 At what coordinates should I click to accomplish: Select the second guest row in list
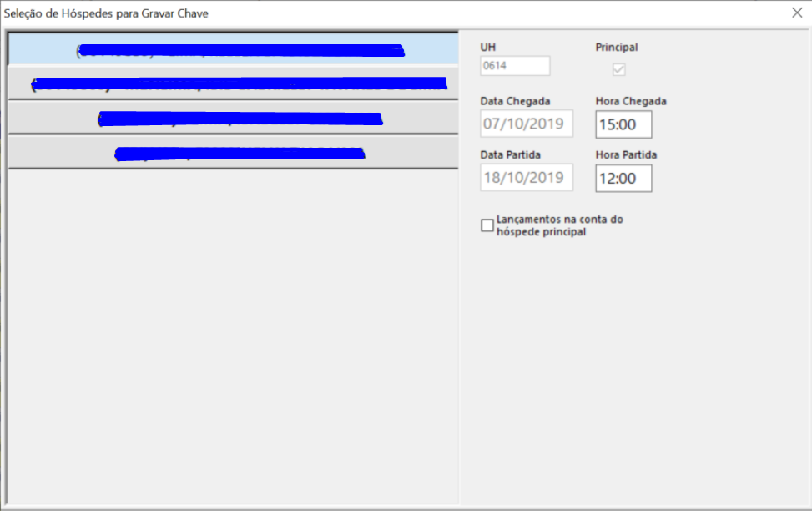[233, 83]
